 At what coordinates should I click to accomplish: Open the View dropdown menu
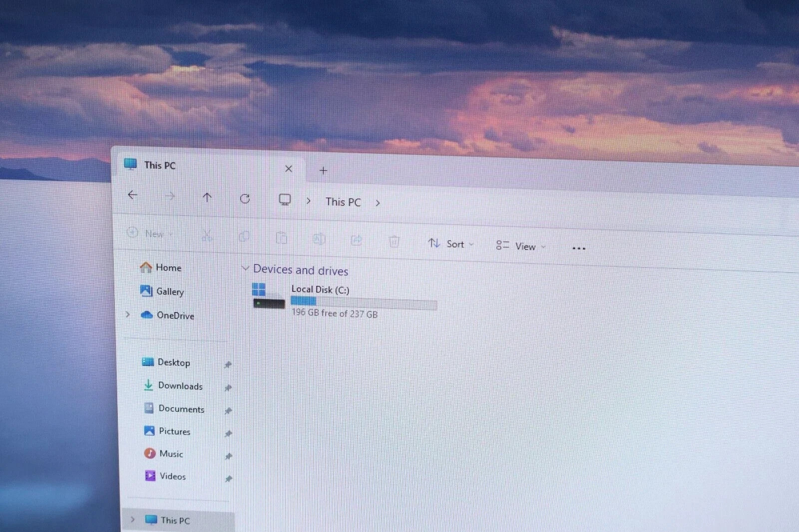[521, 246]
